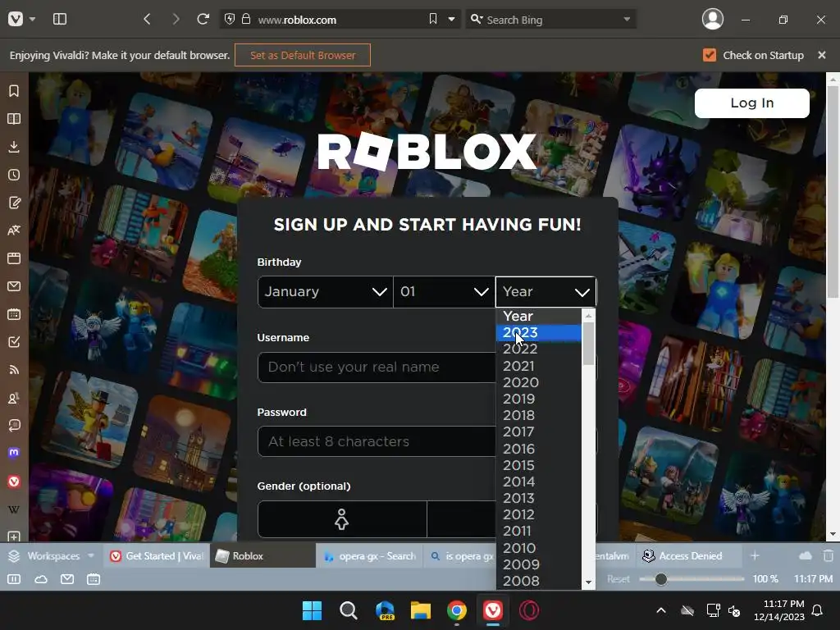Open the Window panel in sidebar
This screenshot has height=630, width=840.
14,258
